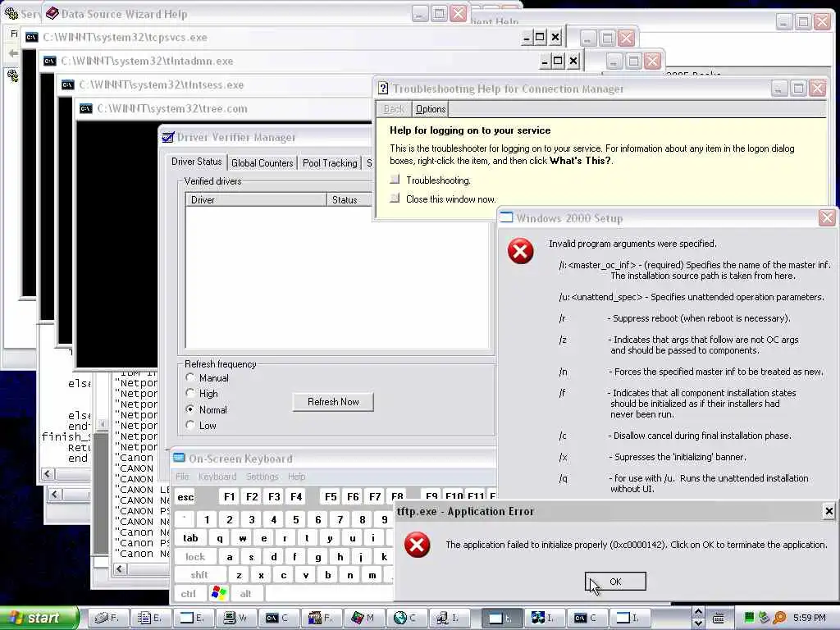
Task: Switch to the taskbar button labeled M
Action: point(363,618)
